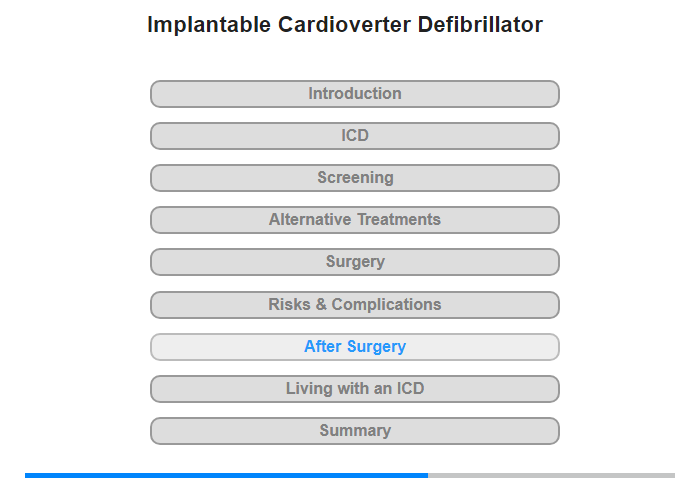
Task: Go to the Summary section
Action: [354, 431]
